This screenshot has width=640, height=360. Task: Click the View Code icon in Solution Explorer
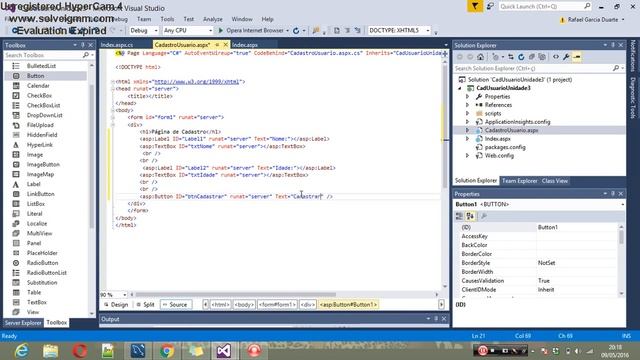[x=556, y=57]
